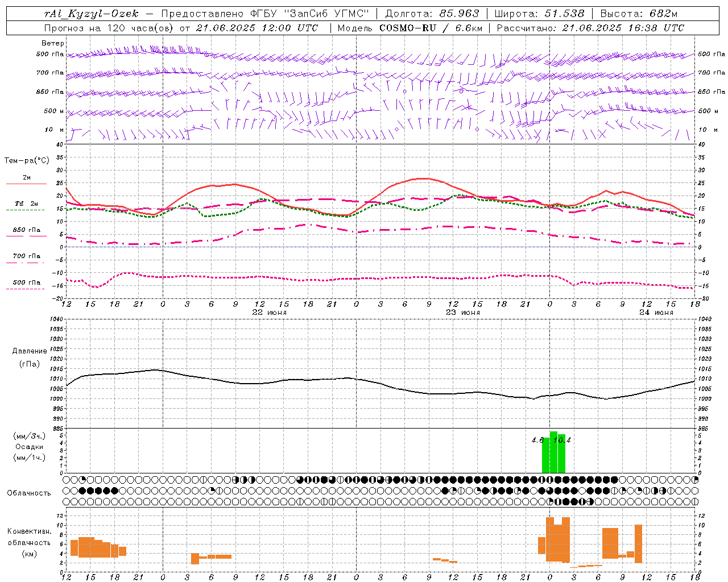728x582 pixels.
Task: Click the Давление pressure panel label
Action: pyautogui.click(x=30, y=351)
